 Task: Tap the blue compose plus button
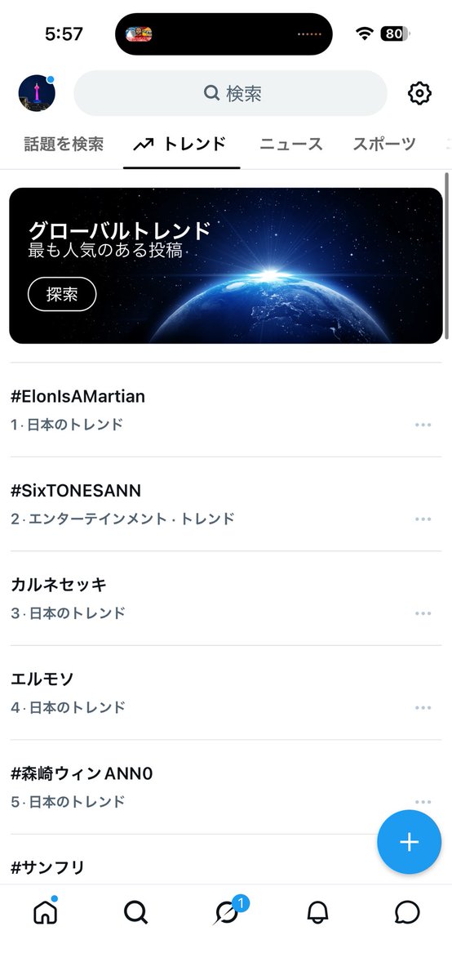(x=409, y=842)
